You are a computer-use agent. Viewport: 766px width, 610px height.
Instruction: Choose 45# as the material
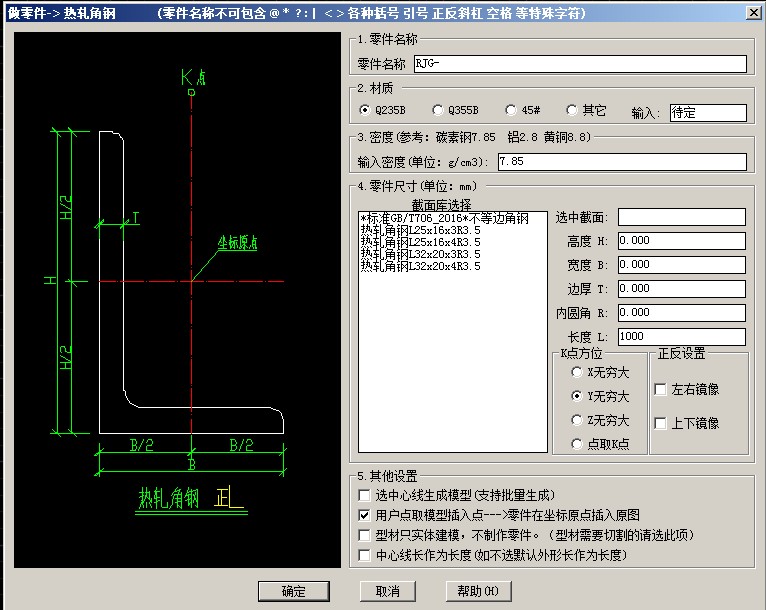pos(509,111)
